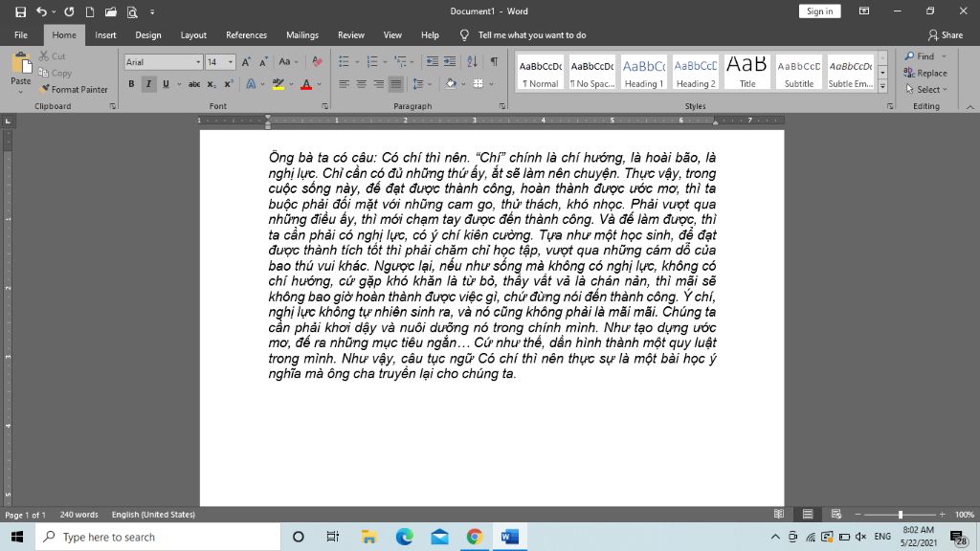Screen dimensions: 980x551
Task: Open Google Chrome from the taskbar
Action: tap(475, 537)
